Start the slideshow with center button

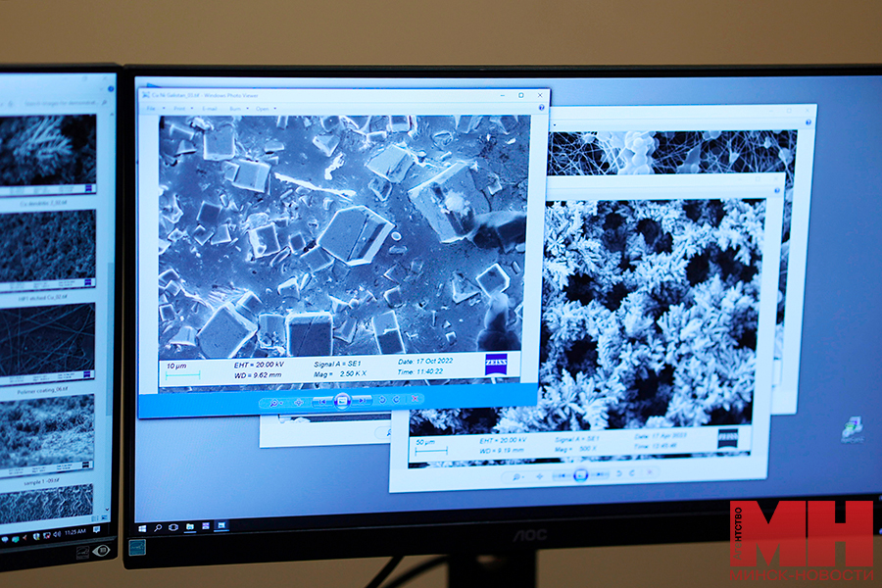point(342,401)
